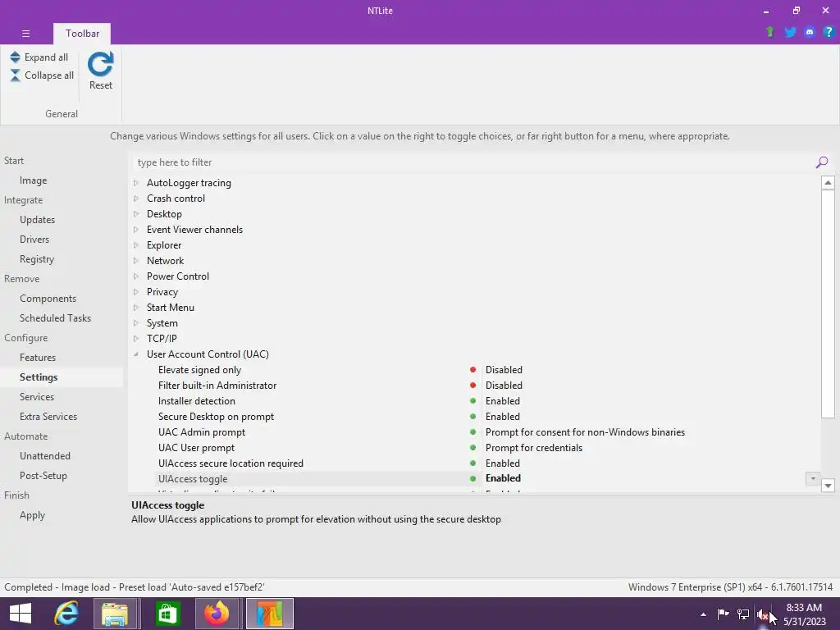This screenshot has height=630, width=840.
Task: Click scrollbar up arrow in settings list
Action: pos(828,183)
